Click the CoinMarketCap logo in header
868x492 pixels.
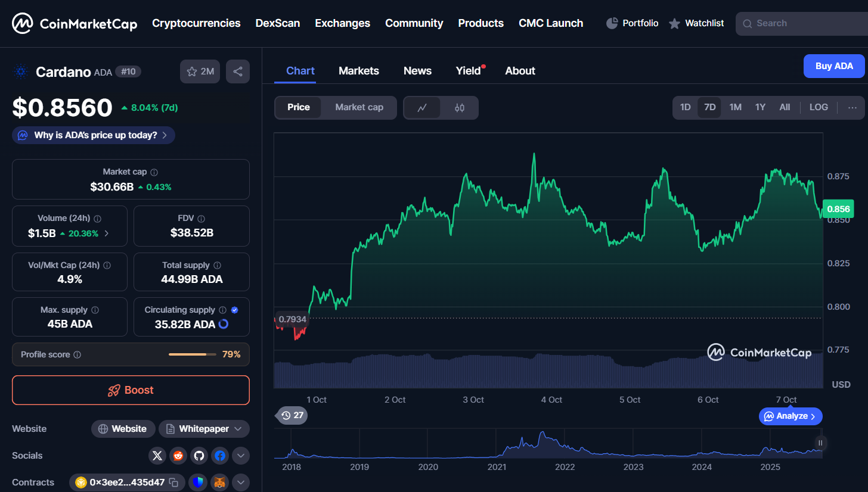pyautogui.click(x=75, y=23)
